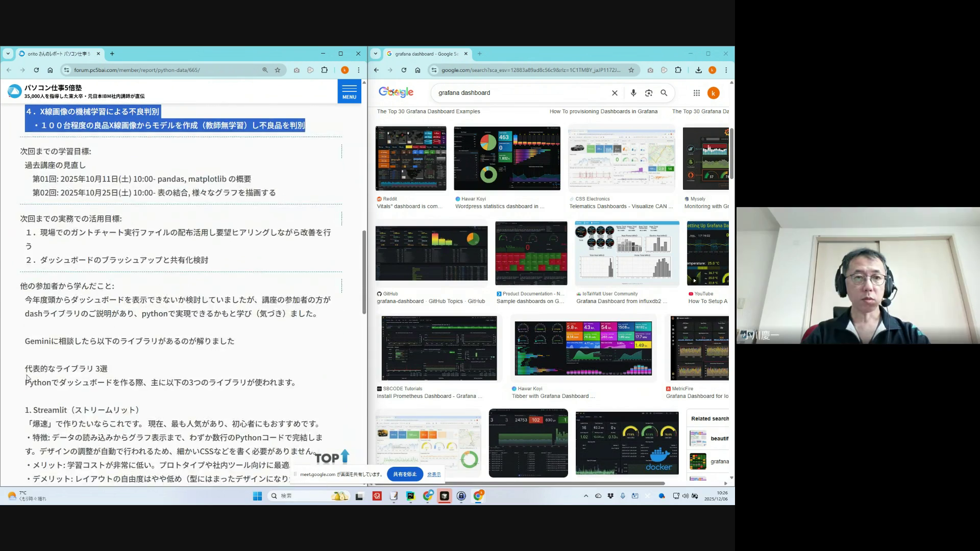
Task: Open Windows Start menu on taskbar
Action: (257, 496)
